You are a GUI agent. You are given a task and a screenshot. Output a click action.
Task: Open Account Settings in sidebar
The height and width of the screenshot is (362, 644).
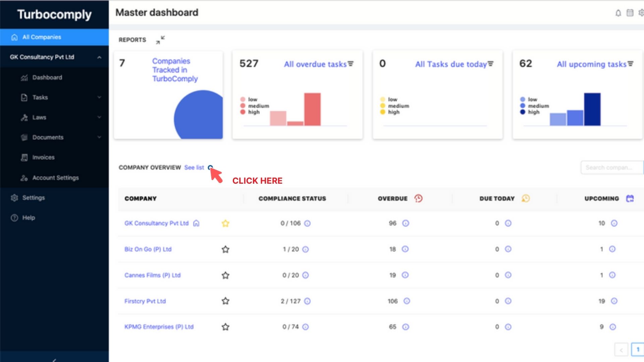[55, 178]
